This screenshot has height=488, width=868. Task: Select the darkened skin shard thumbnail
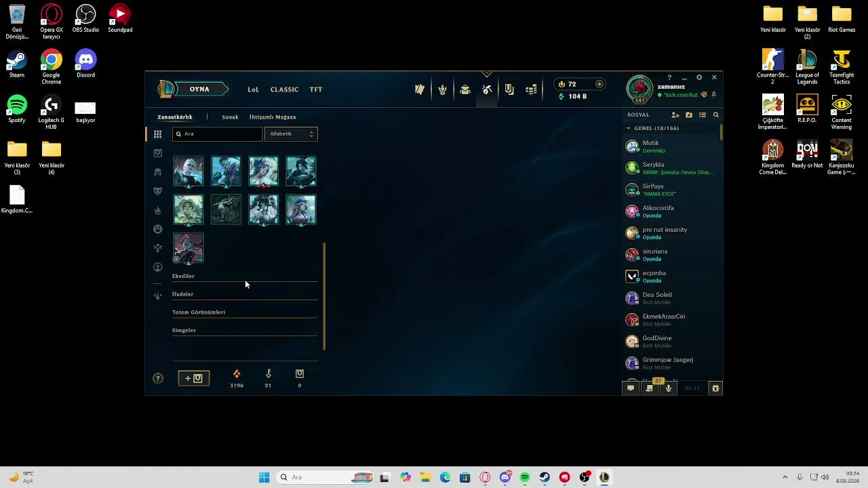pos(226,209)
